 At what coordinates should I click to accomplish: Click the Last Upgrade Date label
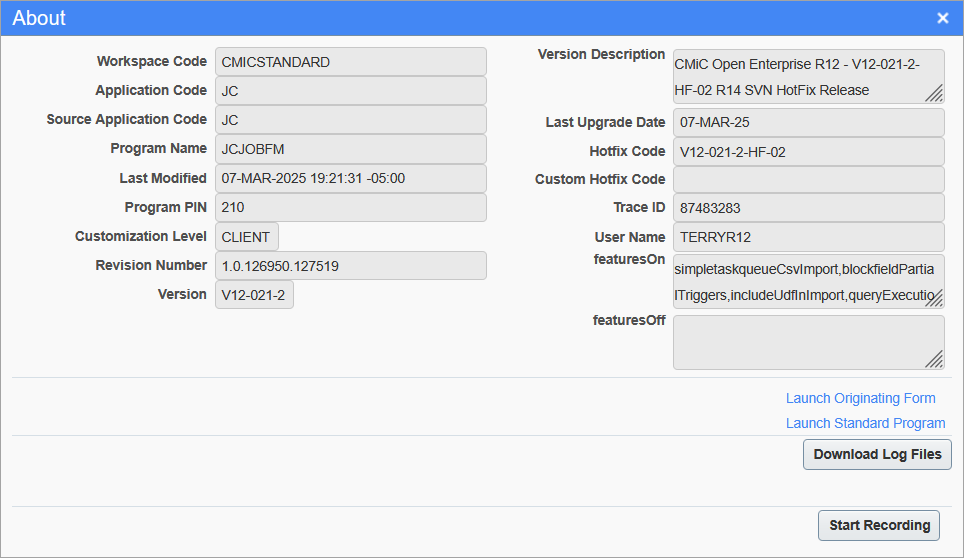pos(606,122)
